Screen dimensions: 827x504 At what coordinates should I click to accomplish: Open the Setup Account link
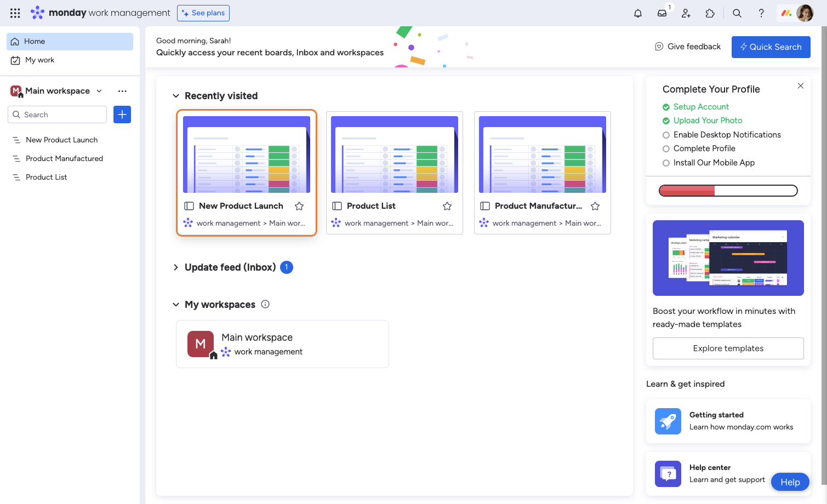(x=701, y=107)
